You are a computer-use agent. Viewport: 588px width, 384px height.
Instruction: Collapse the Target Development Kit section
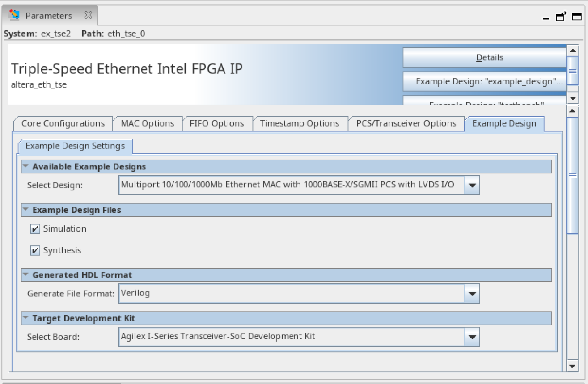pyautogui.click(x=26, y=318)
